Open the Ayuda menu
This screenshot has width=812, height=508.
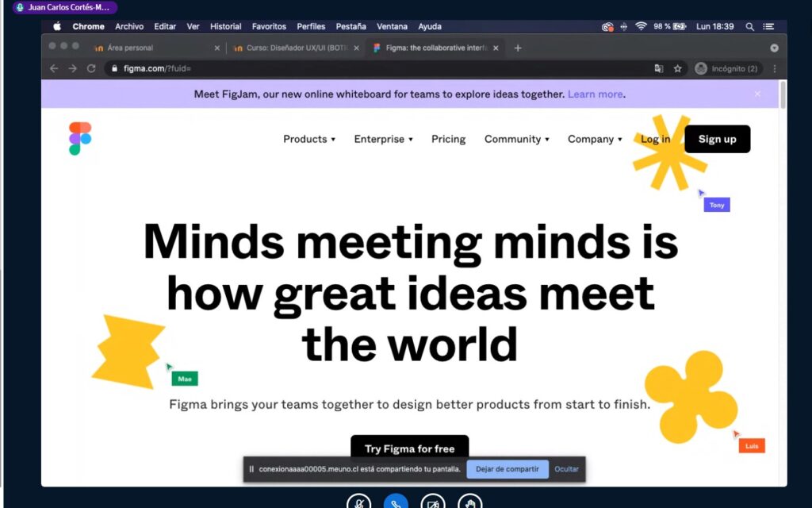pos(430,26)
